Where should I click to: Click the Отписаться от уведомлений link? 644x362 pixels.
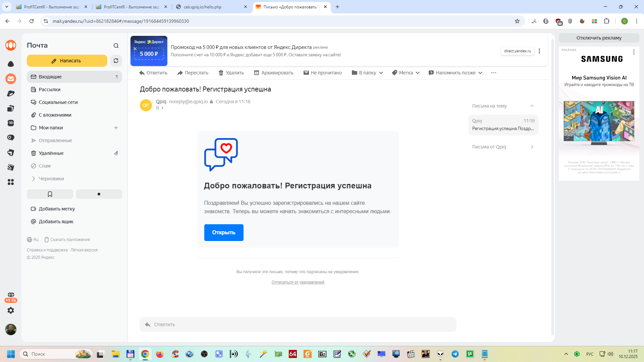[x=298, y=282]
